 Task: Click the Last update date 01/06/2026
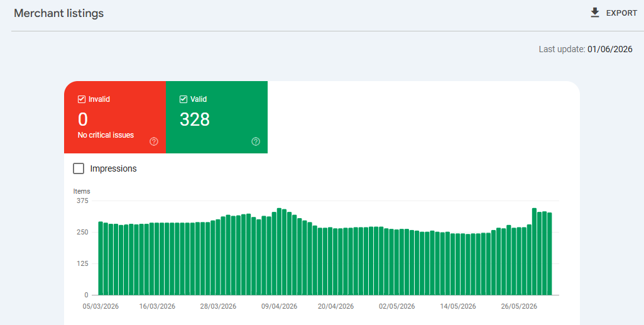(610, 49)
